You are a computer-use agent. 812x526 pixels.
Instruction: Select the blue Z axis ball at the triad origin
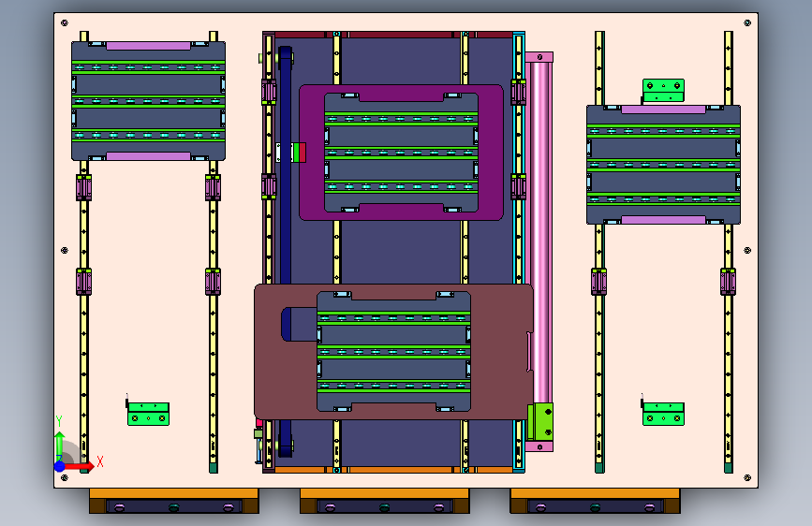tap(60, 466)
